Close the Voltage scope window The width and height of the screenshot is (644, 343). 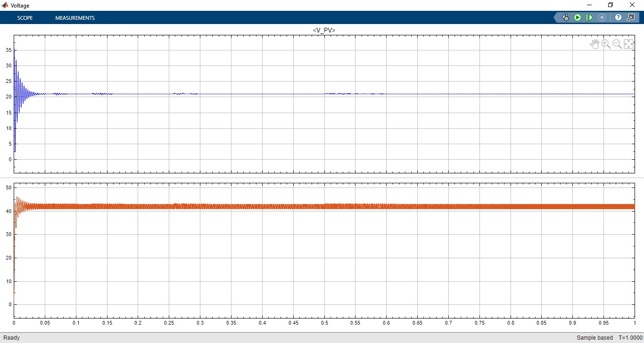633,5
